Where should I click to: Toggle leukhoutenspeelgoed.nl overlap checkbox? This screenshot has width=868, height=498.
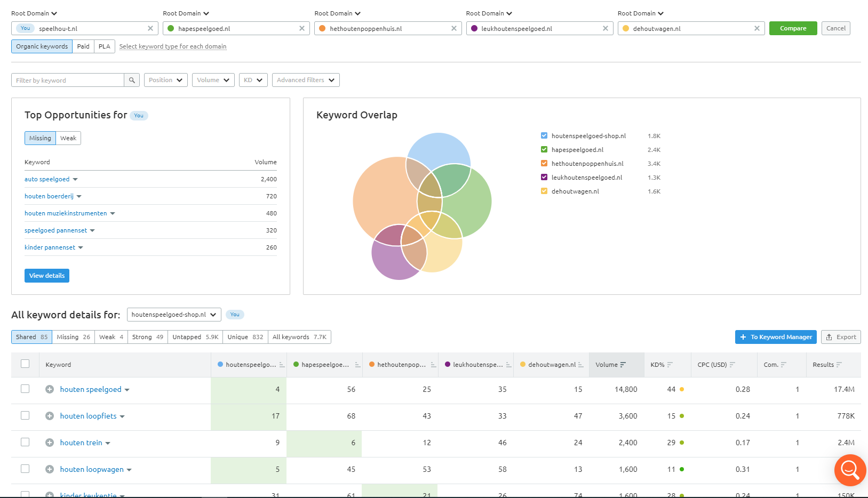pos(544,177)
